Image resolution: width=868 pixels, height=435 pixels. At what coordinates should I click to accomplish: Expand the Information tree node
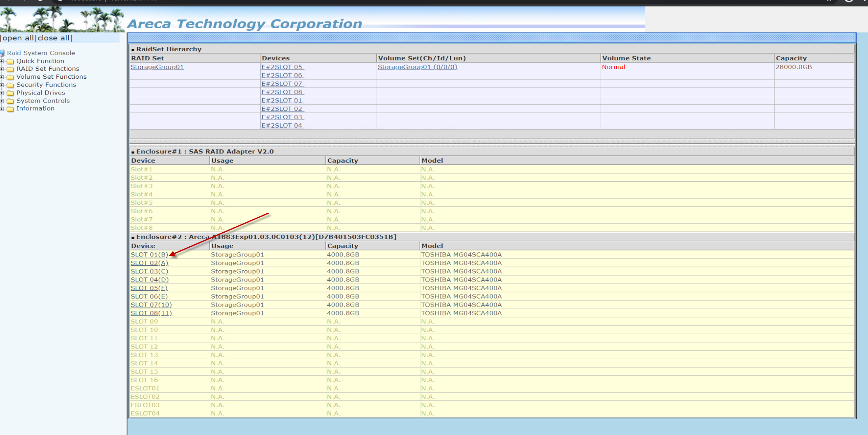(x=2, y=109)
